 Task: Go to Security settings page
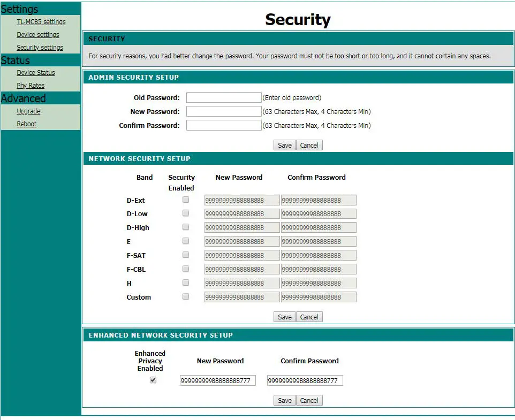(40, 47)
